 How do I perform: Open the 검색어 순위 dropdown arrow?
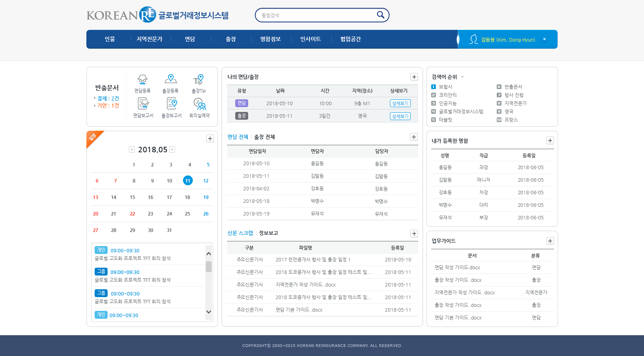pos(463,77)
